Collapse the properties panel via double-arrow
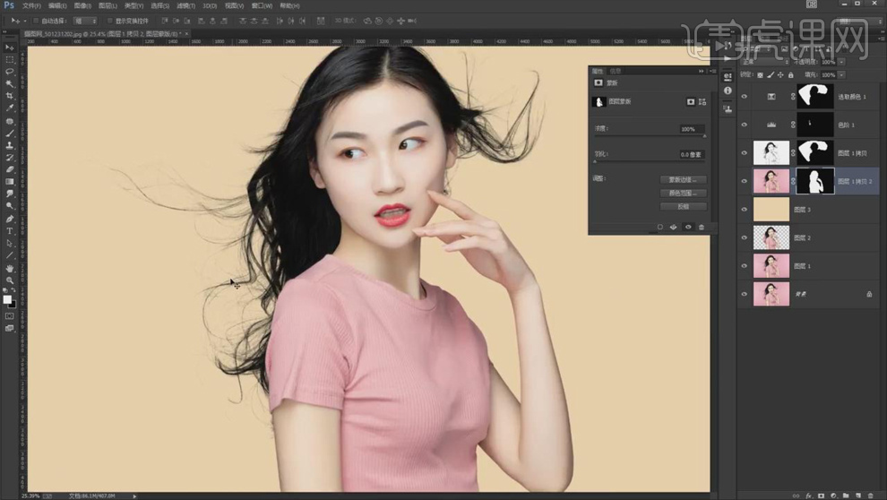887x500 pixels. click(x=701, y=71)
